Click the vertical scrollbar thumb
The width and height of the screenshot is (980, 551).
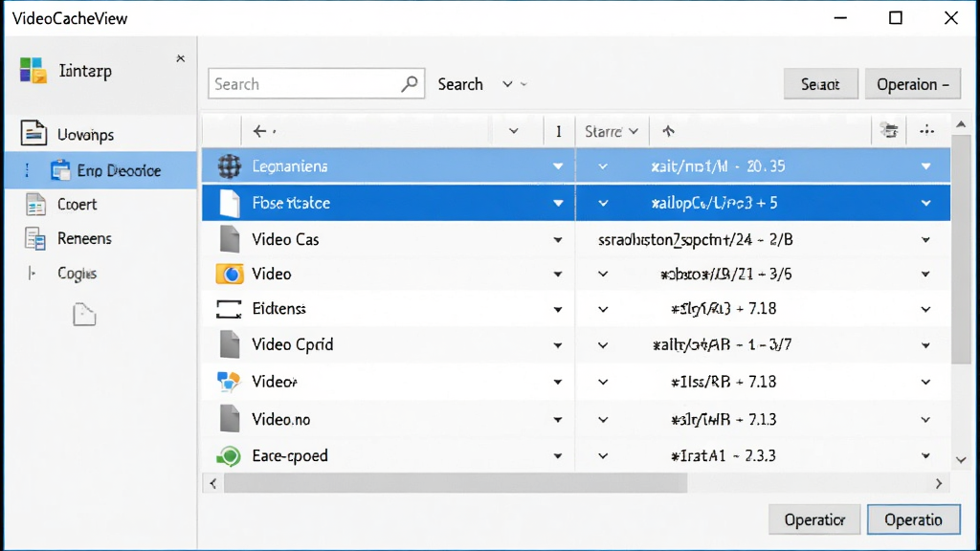point(961,249)
